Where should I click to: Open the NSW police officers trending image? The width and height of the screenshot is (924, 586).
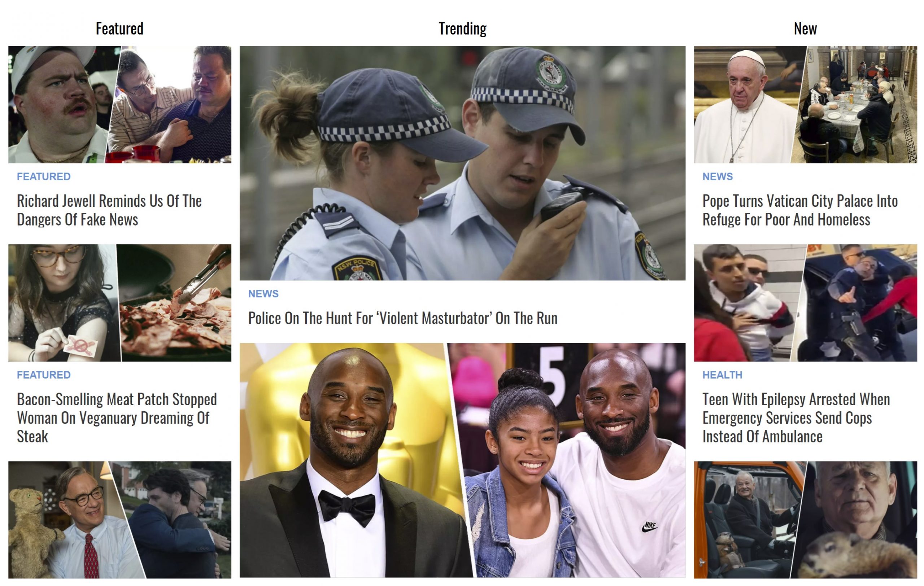tap(462, 163)
